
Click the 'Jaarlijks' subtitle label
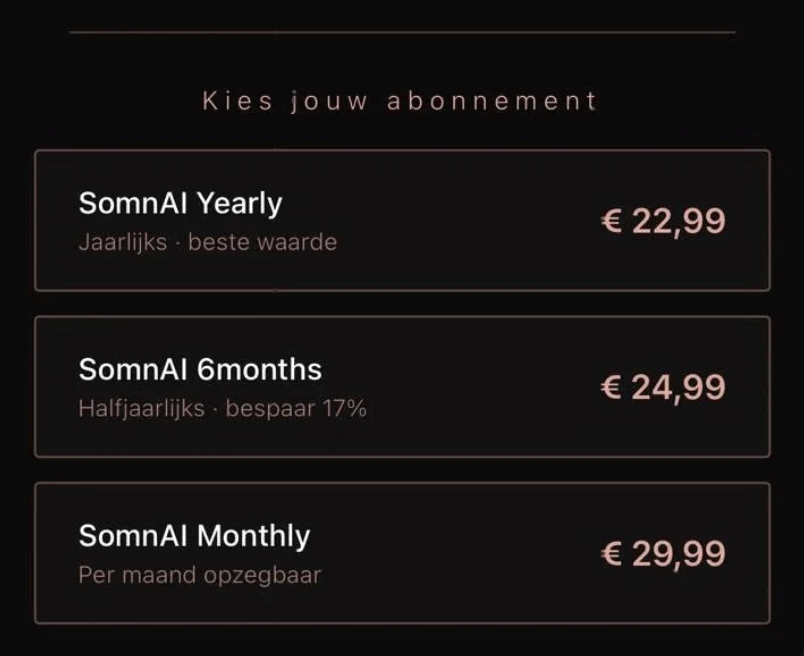coord(123,242)
